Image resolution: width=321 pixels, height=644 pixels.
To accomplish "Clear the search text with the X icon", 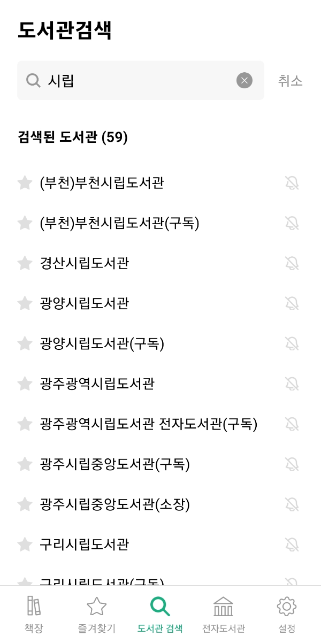I will point(244,80).
